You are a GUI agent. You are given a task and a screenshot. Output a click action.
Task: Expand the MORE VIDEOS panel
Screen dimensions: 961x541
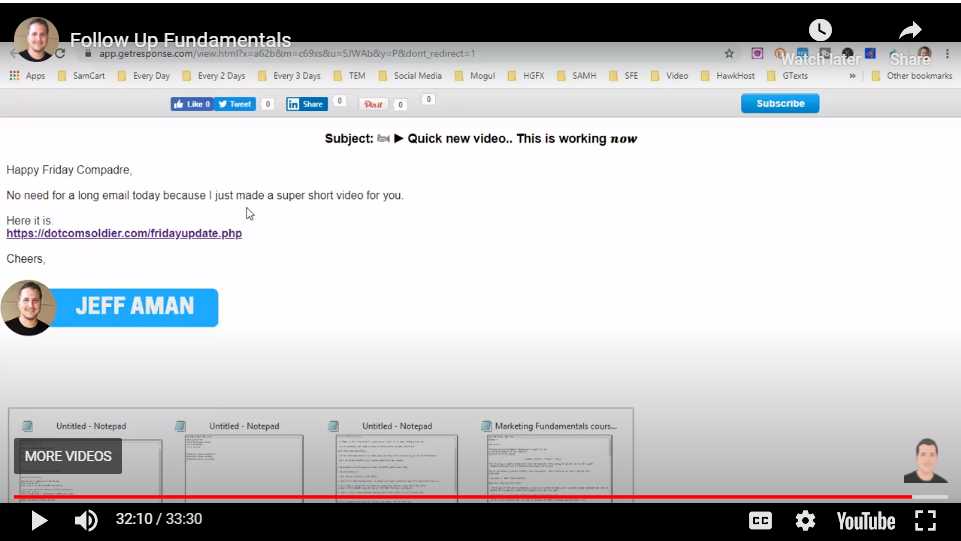point(68,456)
